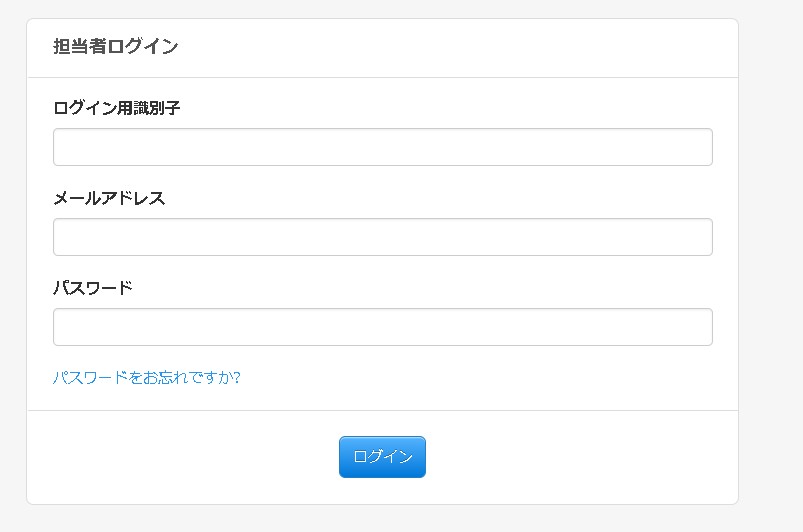Click blank header space right of 担当者ログイン

450,46
